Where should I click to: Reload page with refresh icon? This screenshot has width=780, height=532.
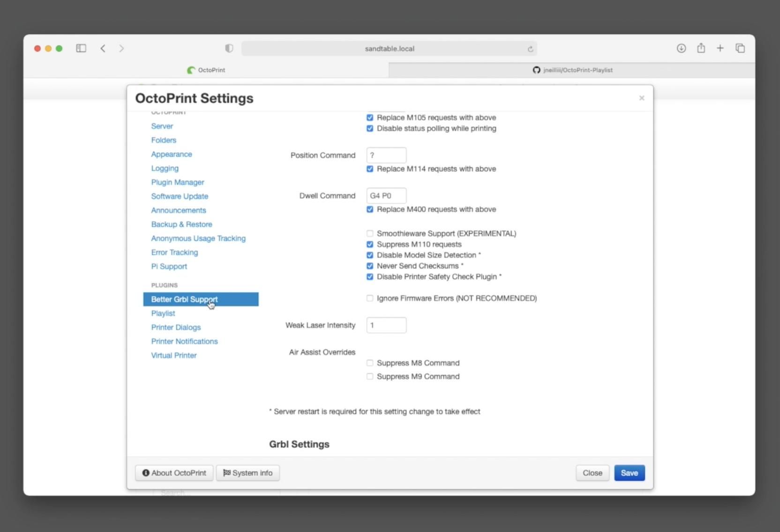point(530,49)
